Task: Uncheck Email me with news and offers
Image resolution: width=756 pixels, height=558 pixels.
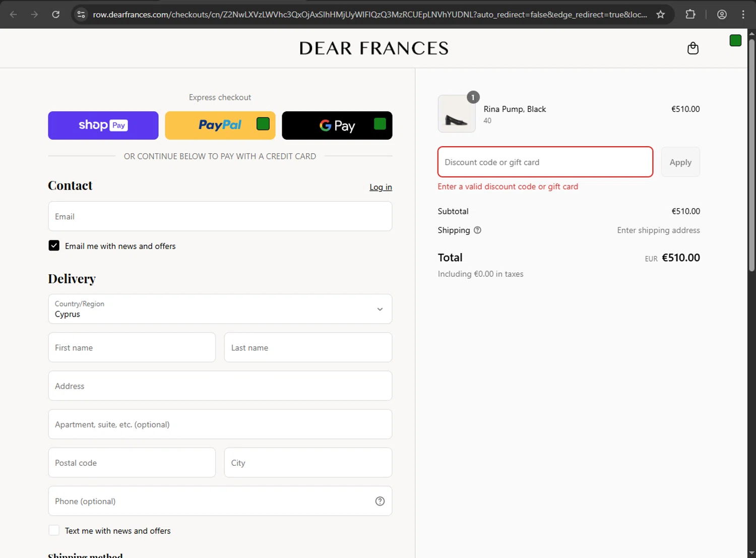Action: [54, 245]
